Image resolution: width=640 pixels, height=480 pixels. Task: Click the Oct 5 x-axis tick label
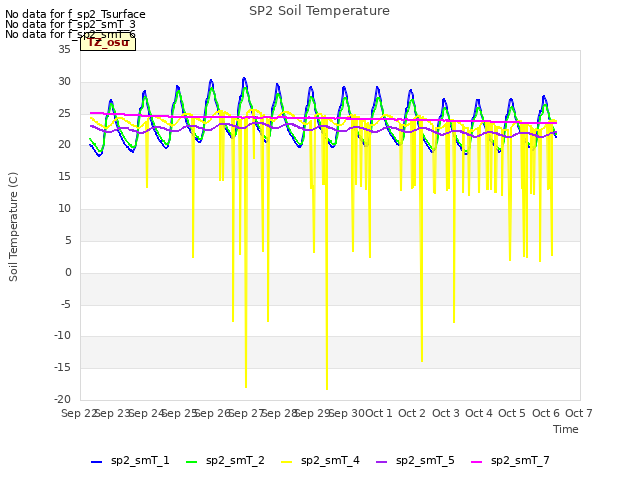512,413
